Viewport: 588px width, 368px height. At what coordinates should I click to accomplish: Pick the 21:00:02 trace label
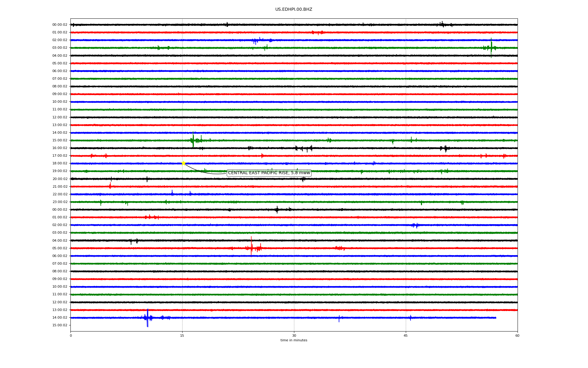tap(60, 187)
